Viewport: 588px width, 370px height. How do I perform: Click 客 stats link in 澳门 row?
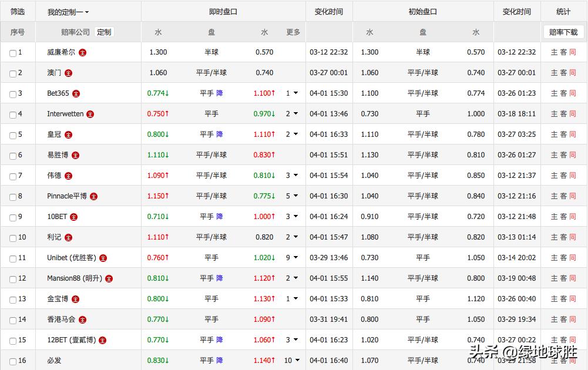click(563, 73)
